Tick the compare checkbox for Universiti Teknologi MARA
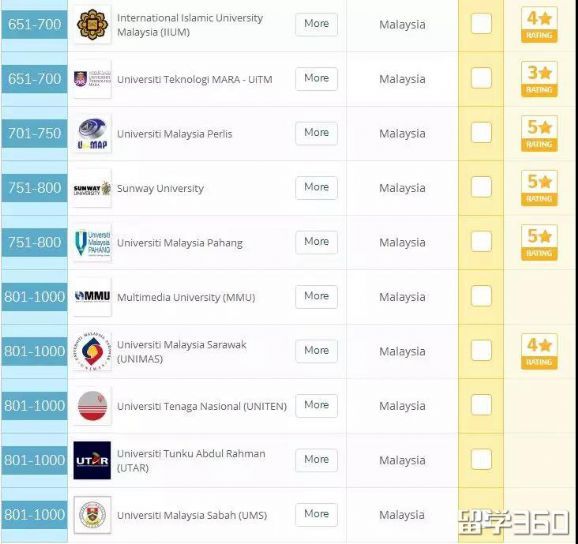This screenshot has height=544, width=578. point(481,78)
